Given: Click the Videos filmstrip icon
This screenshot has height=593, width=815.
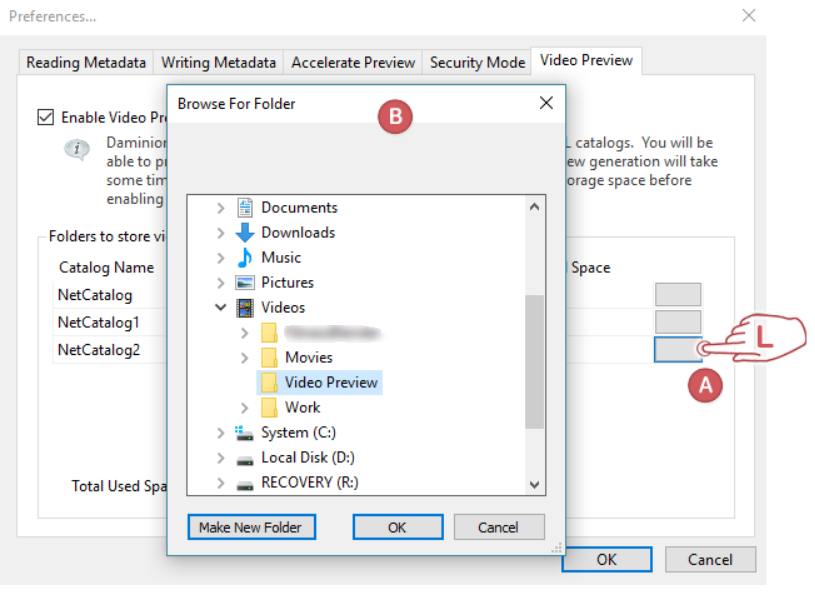Looking at the screenshot, I should [245, 308].
